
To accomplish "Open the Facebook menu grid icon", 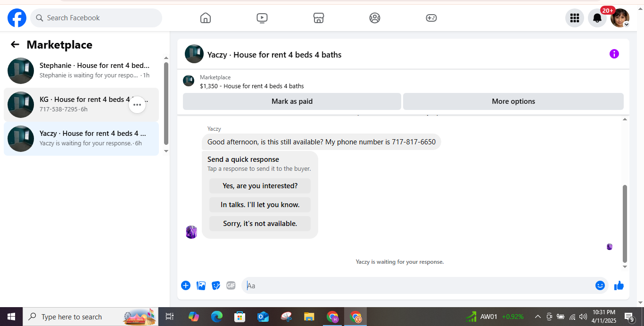I will [575, 18].
